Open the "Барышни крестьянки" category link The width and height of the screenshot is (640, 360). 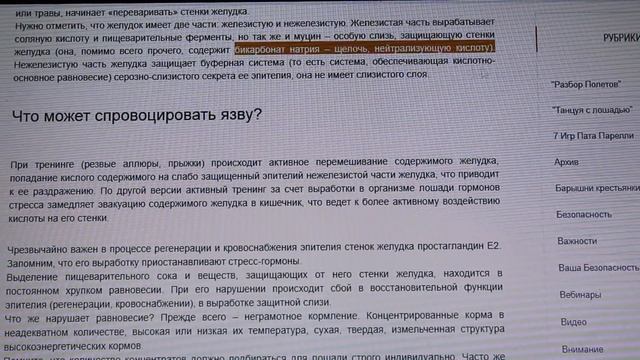point(598,188)
